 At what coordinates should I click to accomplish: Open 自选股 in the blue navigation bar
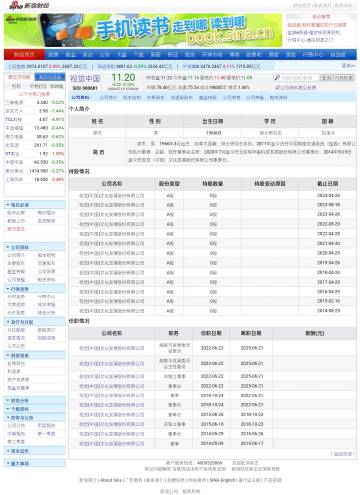pyautogui.click(x=338, y=54)
